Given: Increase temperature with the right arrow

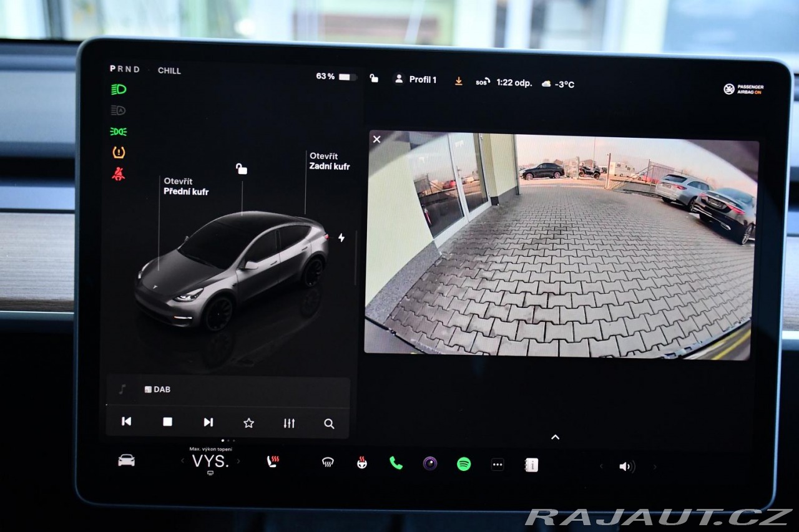Looking at the screenshot, I should click(x=238, y=462).
